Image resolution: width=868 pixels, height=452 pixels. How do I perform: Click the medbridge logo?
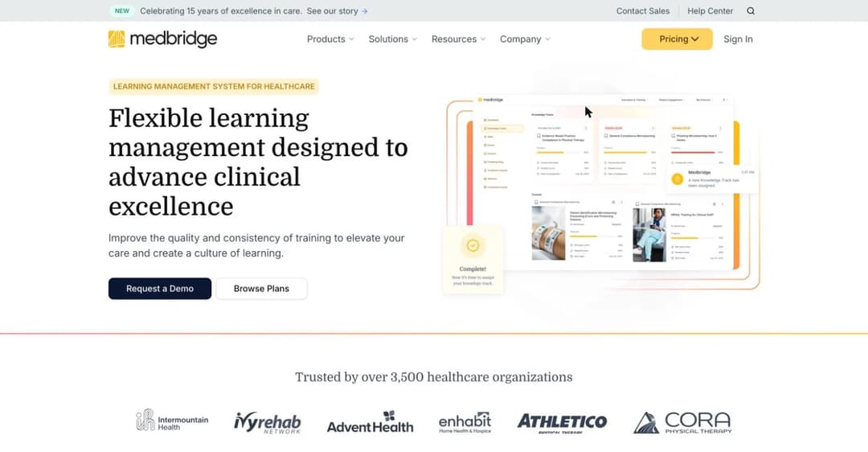tap(162, 39)
